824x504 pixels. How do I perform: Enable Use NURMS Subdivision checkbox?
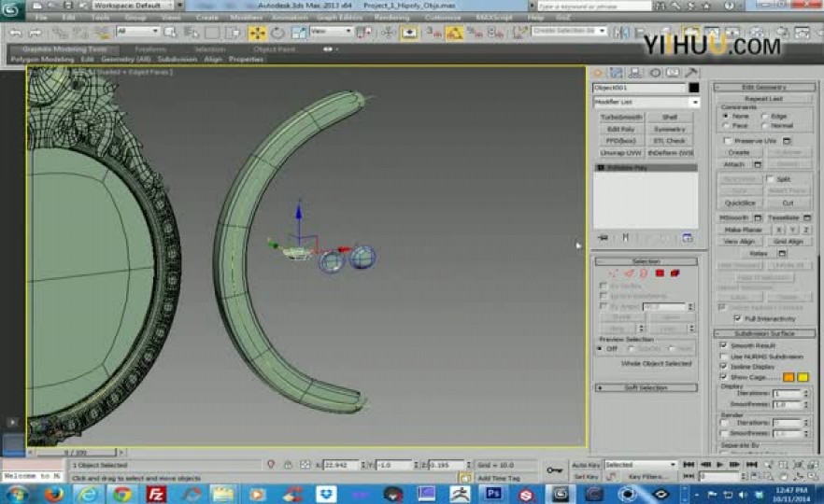click(x=724, y=356)
